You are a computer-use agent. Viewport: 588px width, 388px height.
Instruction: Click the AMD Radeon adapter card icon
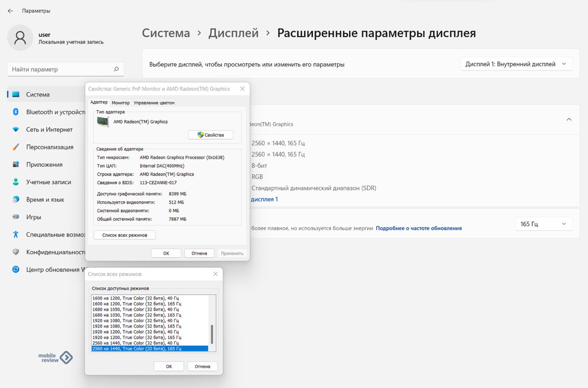[103, 122]
